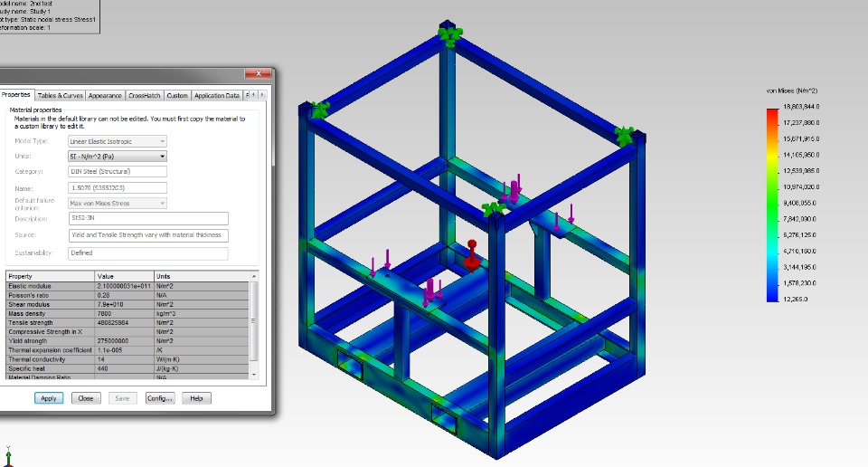The height and width of the screenshot is (467, 868).
Task: Click the von Mises (N/m^2) legend title
Action: click(792, 91)
